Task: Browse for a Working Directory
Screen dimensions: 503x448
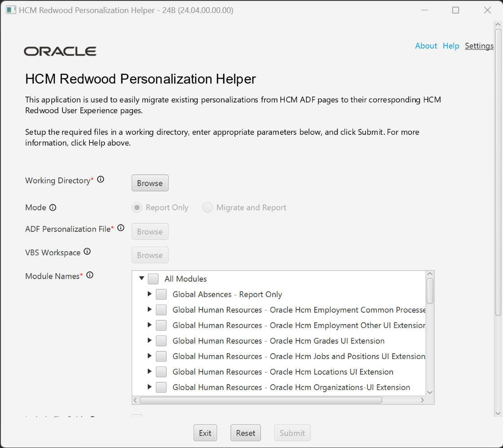Action: 150,183
